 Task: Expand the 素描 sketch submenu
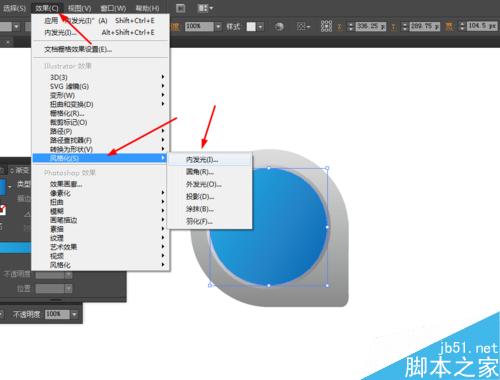click(x=100, y=229)
